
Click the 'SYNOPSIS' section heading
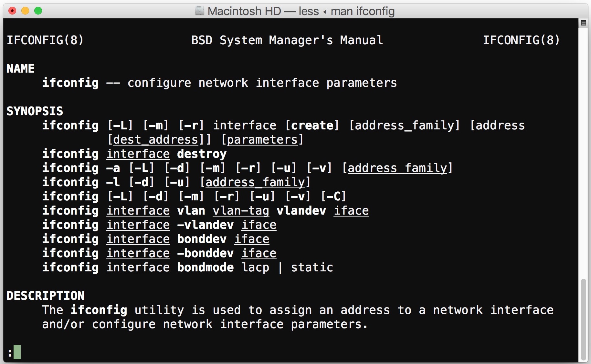(x=35, y=111)
